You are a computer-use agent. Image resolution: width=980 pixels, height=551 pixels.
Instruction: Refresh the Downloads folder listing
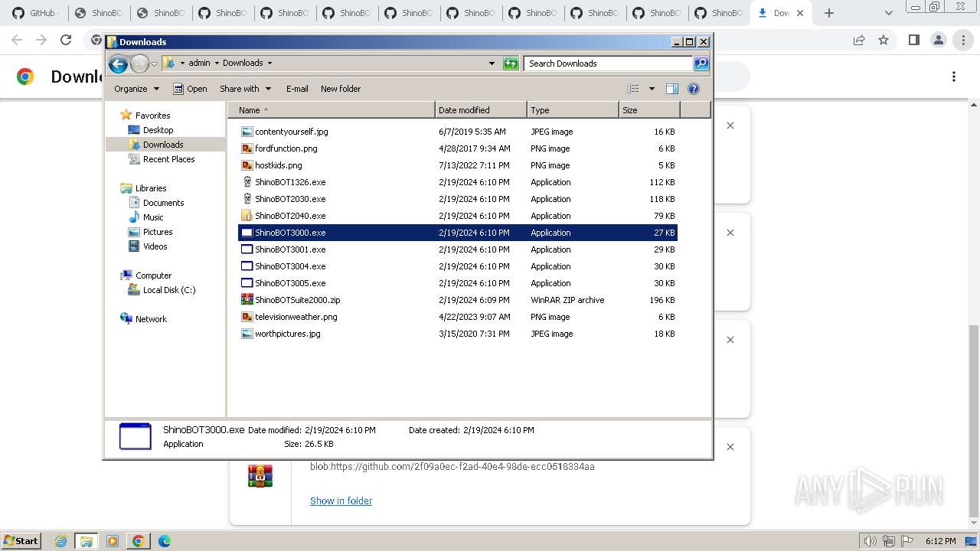pos(511,64)
